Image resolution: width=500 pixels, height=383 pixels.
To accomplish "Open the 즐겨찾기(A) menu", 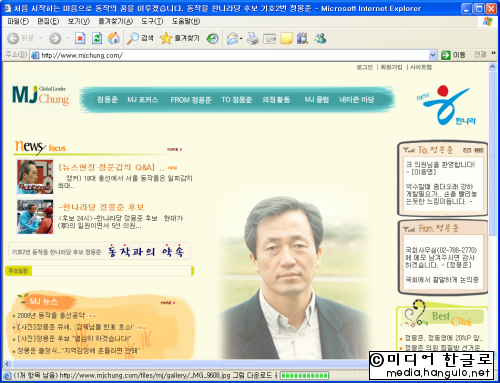I will tap(115, 22).
